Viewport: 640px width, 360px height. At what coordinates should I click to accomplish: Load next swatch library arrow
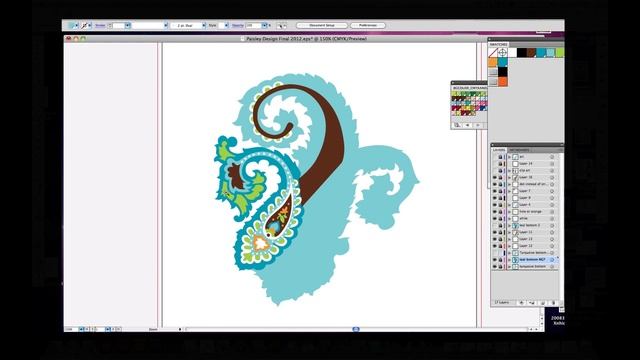coord(478,125)
